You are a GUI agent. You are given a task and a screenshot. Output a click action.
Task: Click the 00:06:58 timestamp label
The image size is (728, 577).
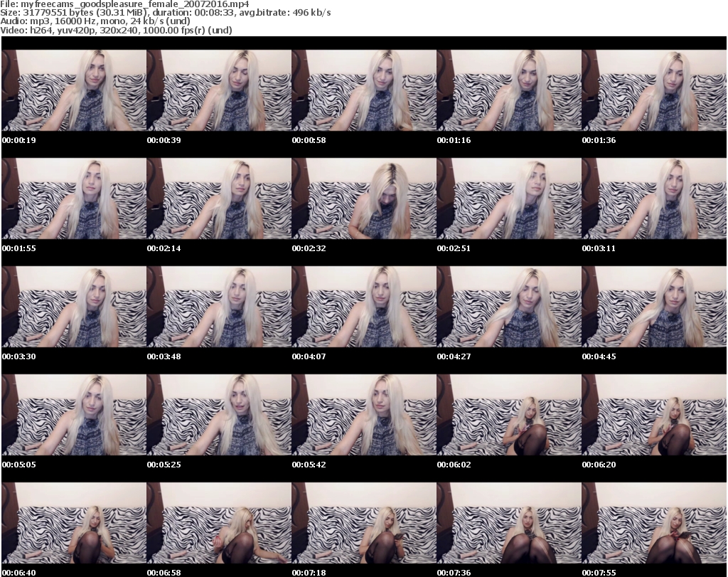pyautogui.click(x=164, y=573)
